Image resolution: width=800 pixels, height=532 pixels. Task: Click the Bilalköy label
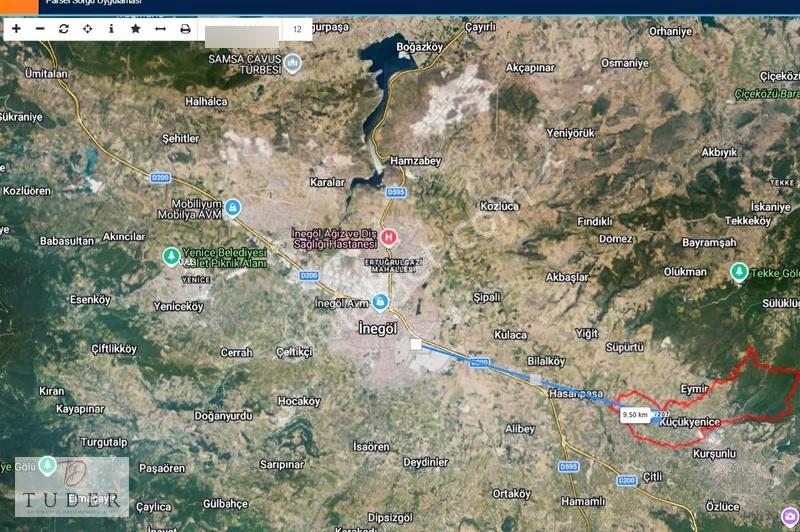pos(546,361)
